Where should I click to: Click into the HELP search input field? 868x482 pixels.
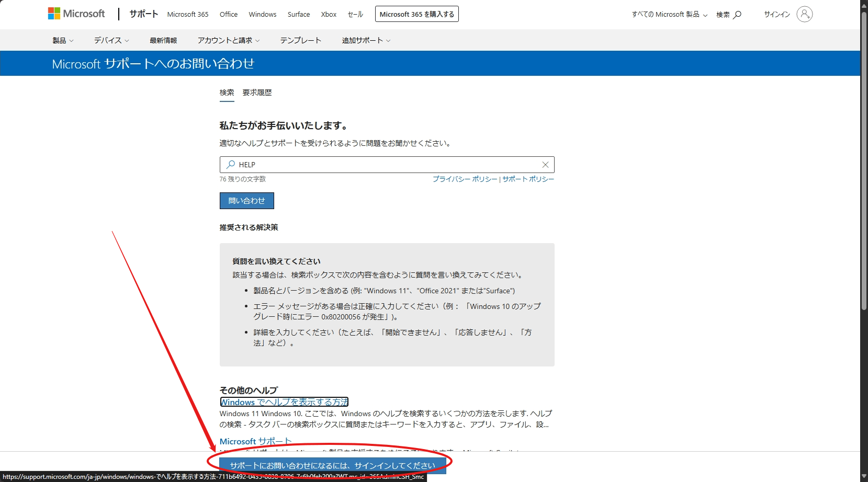(387, 165)
